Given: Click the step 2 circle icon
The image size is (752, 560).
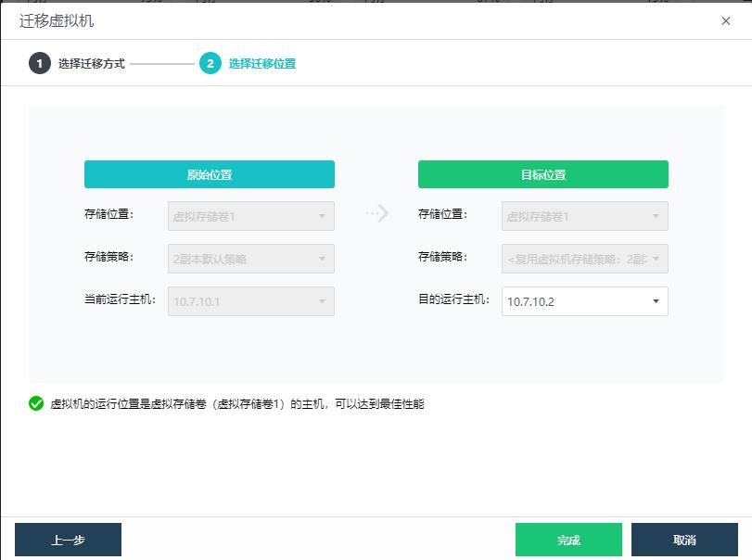Looking at the screenshot, I should [210, 64].
